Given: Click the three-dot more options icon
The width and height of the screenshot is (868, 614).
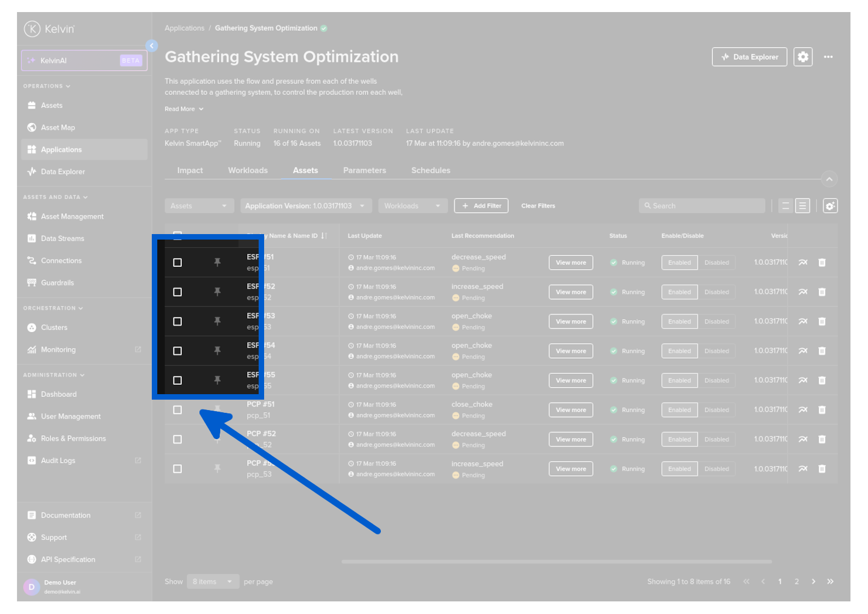Looking at the screenshot, I should [x=828, y=57].
